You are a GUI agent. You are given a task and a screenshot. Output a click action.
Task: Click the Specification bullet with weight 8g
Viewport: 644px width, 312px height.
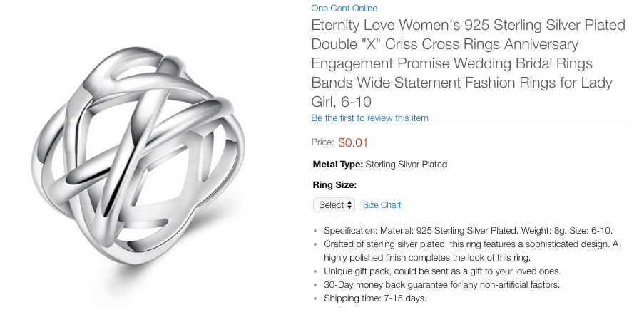click(468, 231)
